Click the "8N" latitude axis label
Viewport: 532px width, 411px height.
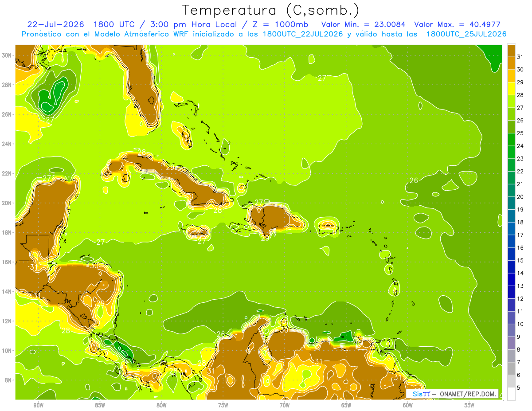point(8,380)
